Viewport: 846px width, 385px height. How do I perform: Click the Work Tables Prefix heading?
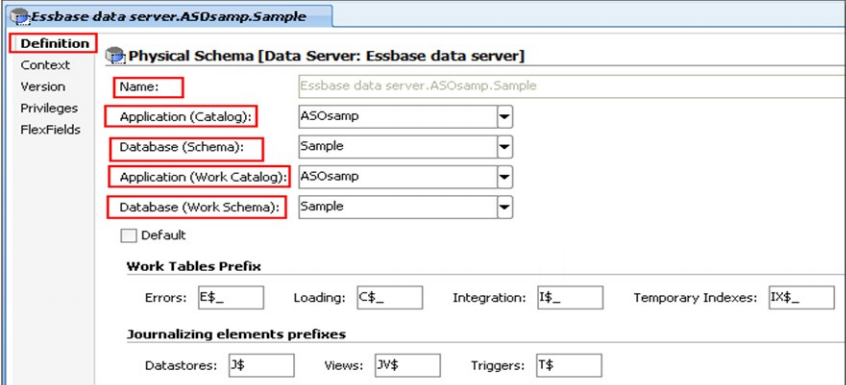(x=194, y=267)
